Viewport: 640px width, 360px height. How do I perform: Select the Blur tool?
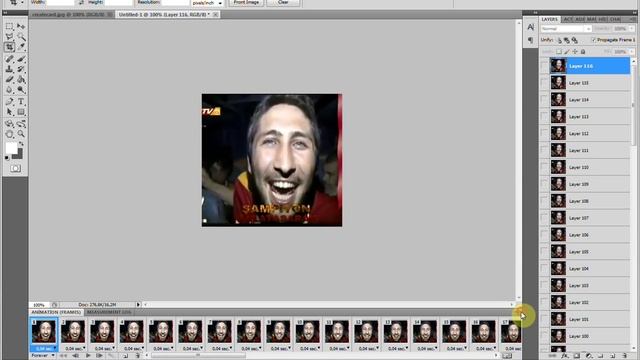(x=9, y=89)
